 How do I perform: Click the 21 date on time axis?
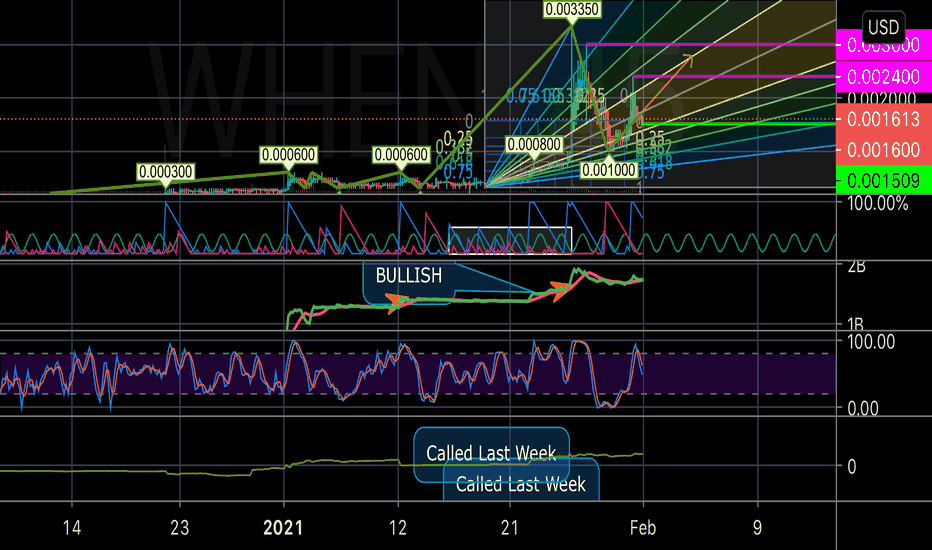point(510,528)
